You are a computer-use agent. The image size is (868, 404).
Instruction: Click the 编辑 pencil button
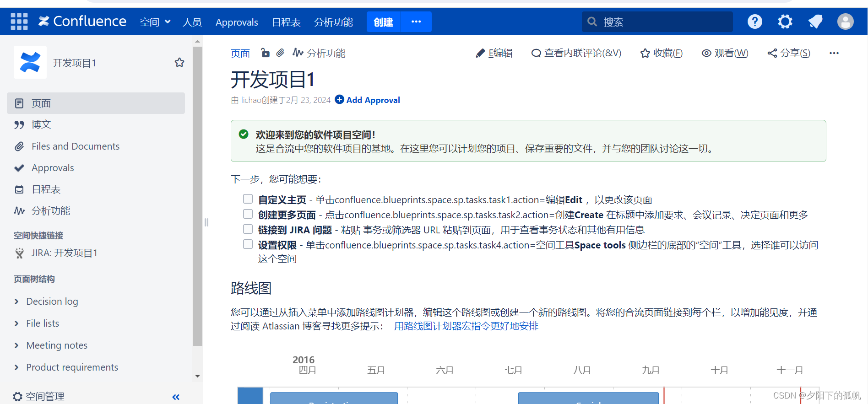coord(494,53)
